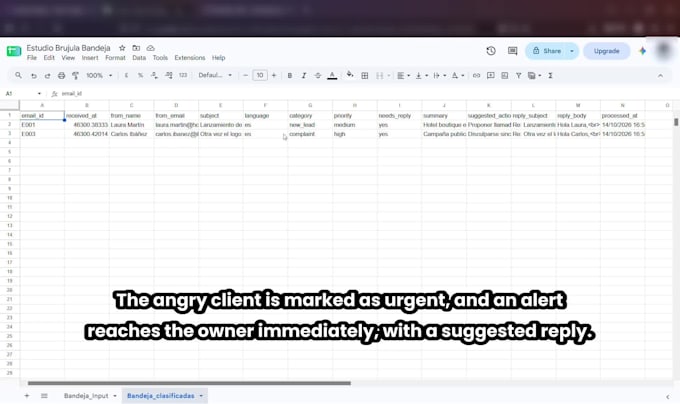Select the Bandeja_clasificadas sheet tab
This screenshot has height=404, width=680.
pyautogui.click(x=160, y=396)
